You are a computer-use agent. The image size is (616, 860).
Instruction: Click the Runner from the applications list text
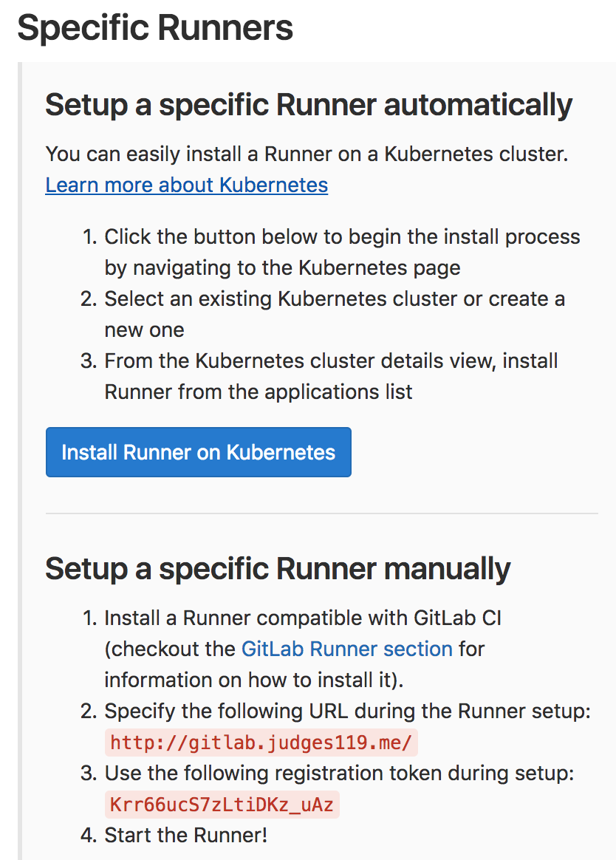click(259, 392)
